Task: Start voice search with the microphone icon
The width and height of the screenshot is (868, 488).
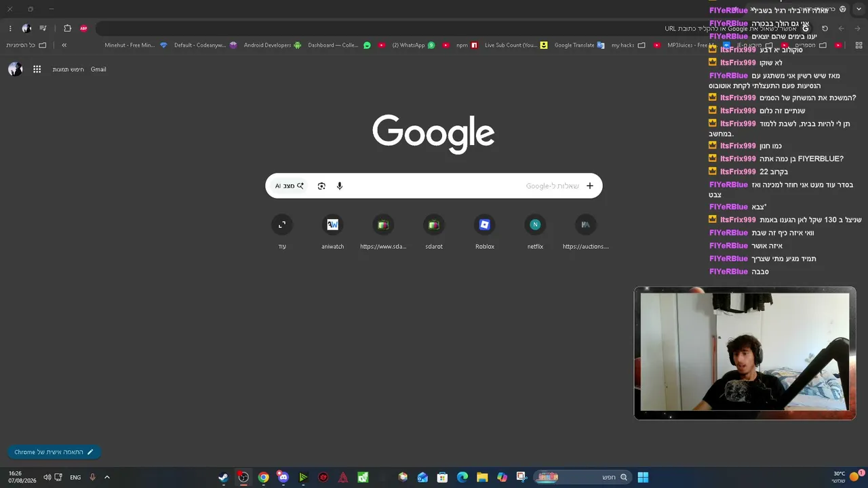Action: (x=340, y=186)
